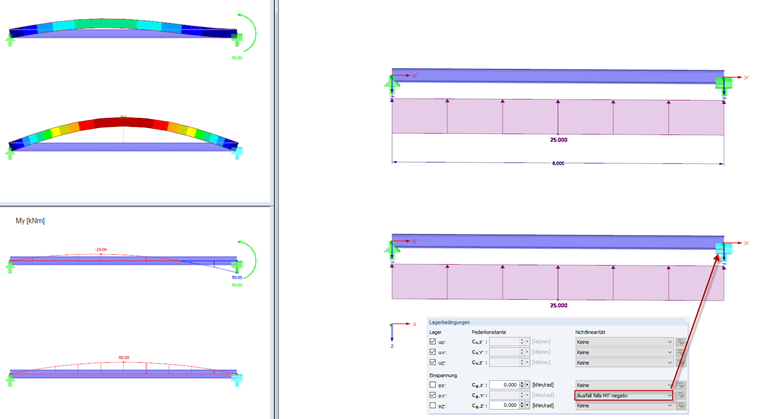The image size is (760, 419).
Task: Open nonlinearity dropdown for uZ row
Action: tap(624, 363)
